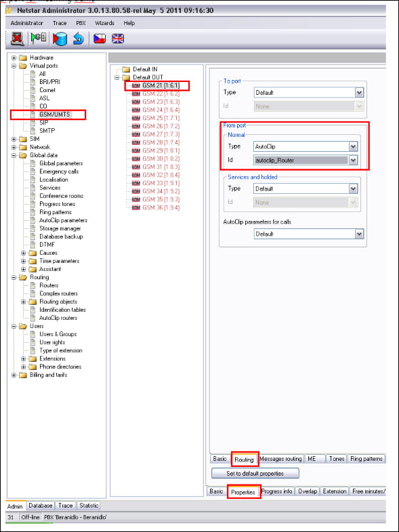The image size is (399, 532).
Task: Open Services and holded Type dropdown
Action: 353,188
